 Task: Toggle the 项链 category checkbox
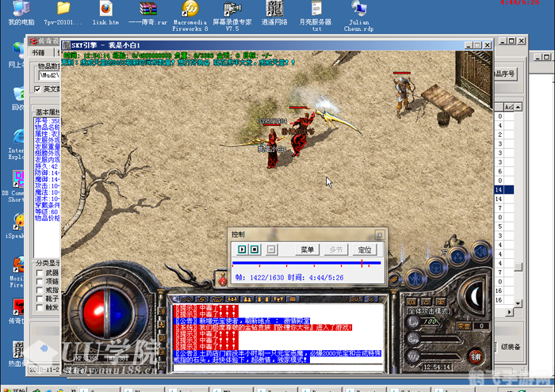[x=40, y=283]
